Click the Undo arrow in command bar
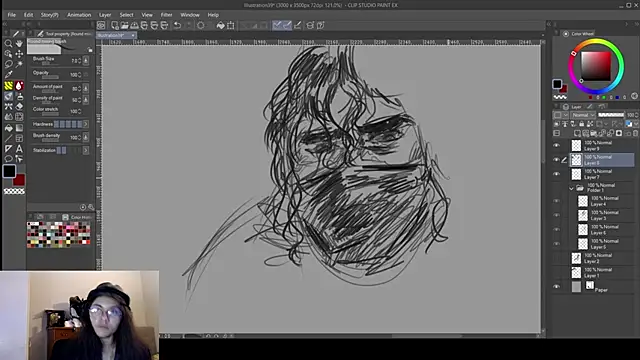Viewport: 640px width, 360px height. point(177,25)
